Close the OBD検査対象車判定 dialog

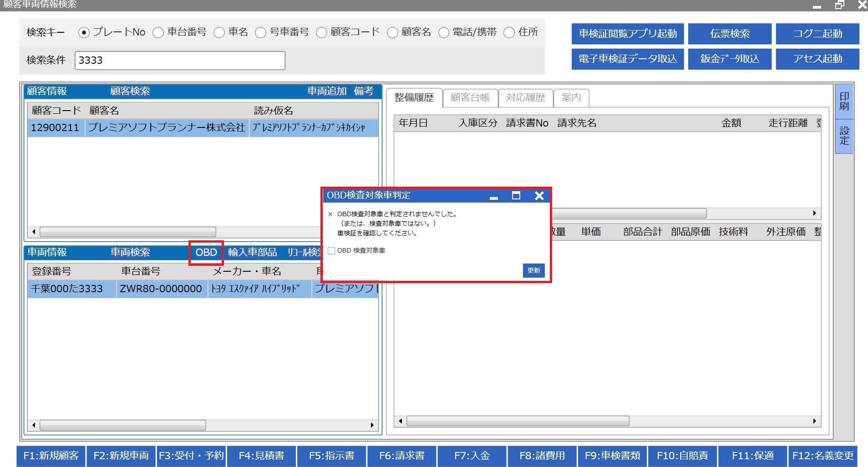[539, 196]
